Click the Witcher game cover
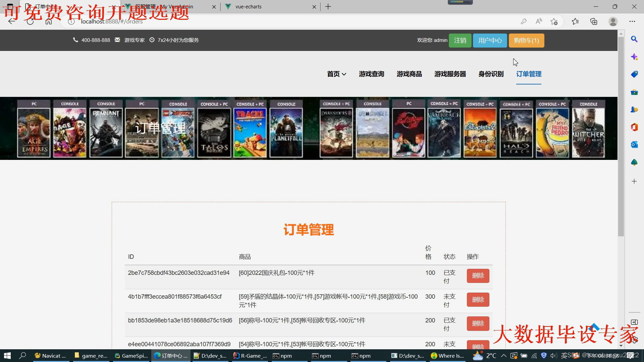 point(588,132)
